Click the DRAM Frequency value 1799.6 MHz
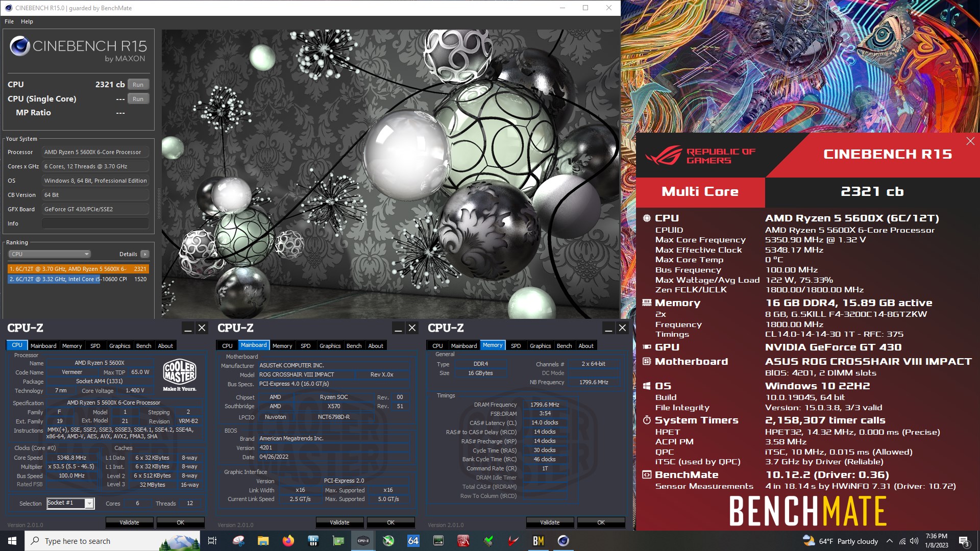This screenshot has height=551, width=980. [545, 405]
